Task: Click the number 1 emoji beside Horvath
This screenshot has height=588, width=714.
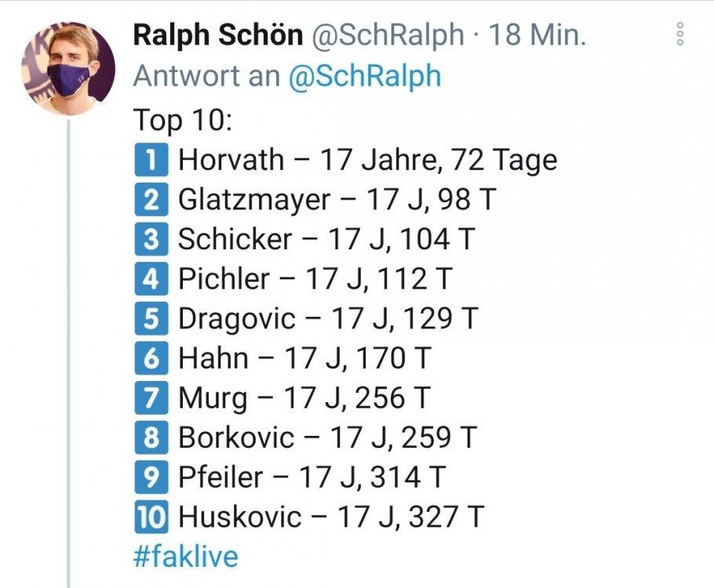Action: tap(151, 159)
